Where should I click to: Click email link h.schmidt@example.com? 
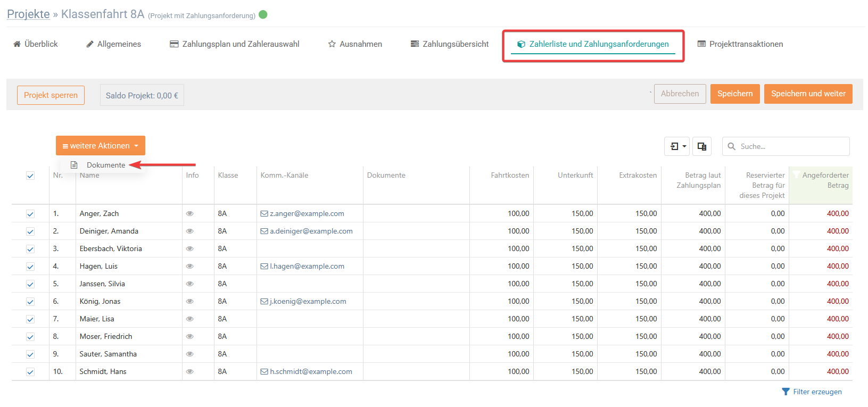(x=311, y=371)
